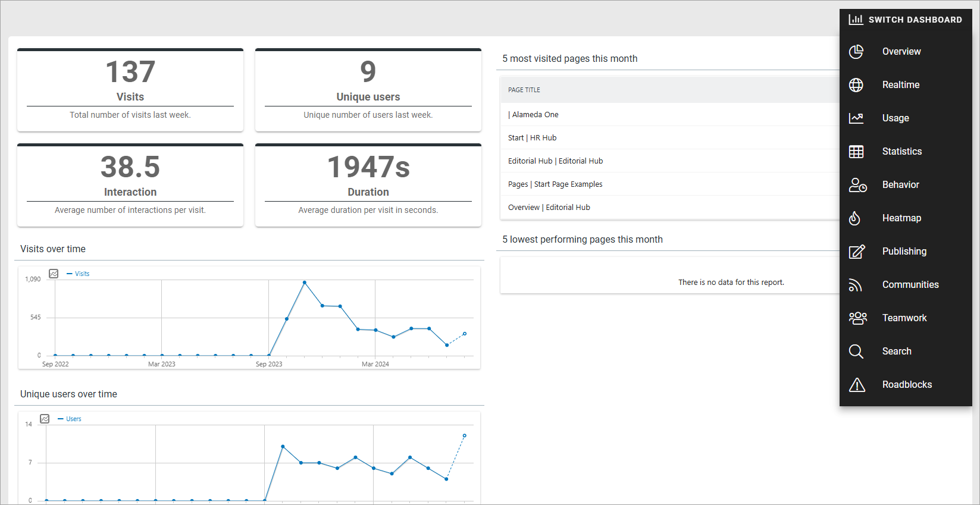980x505 pixels.
Task: Click the 1947s Duration metric card
Action: (x=368, y=185)
